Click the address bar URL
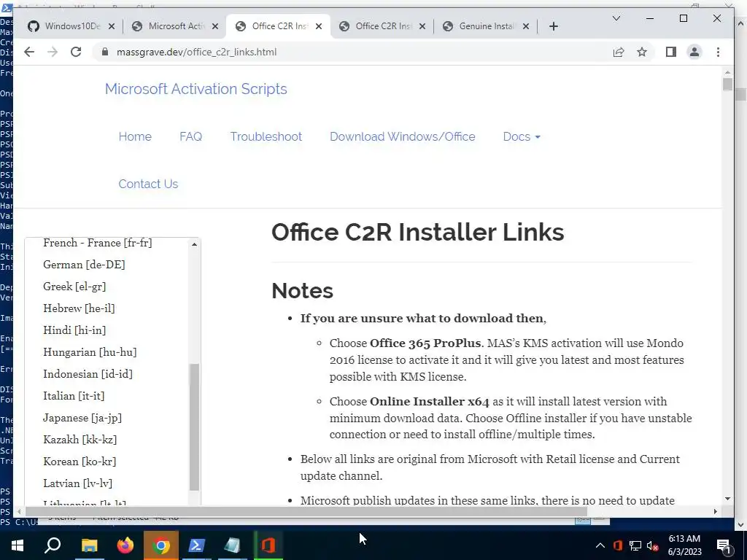 196,52
